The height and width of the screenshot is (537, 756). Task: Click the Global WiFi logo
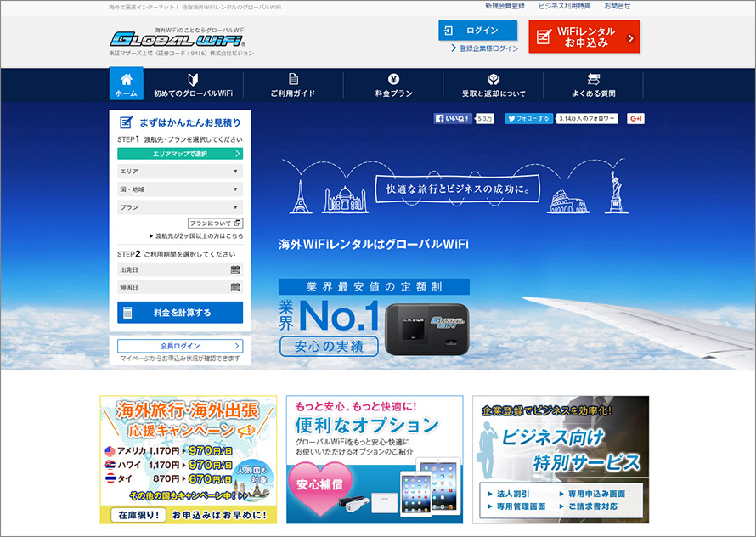coord(178,39)
